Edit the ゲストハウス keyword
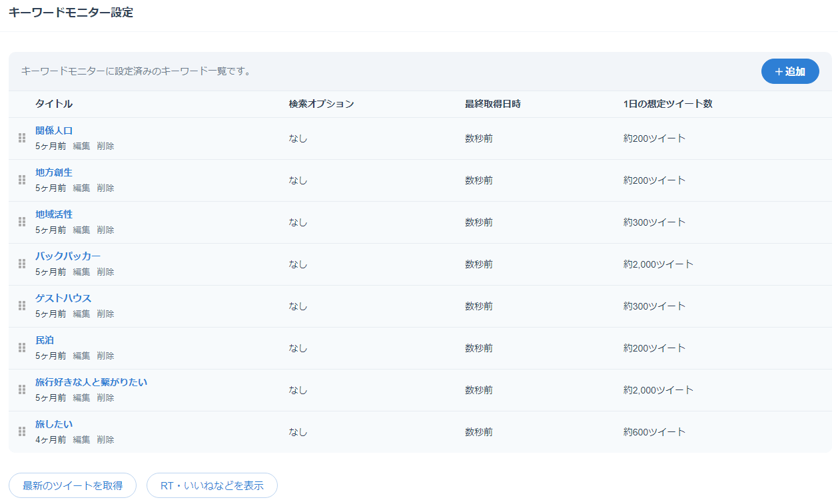This screenshot has width=838, height=504. coord(81,314)
